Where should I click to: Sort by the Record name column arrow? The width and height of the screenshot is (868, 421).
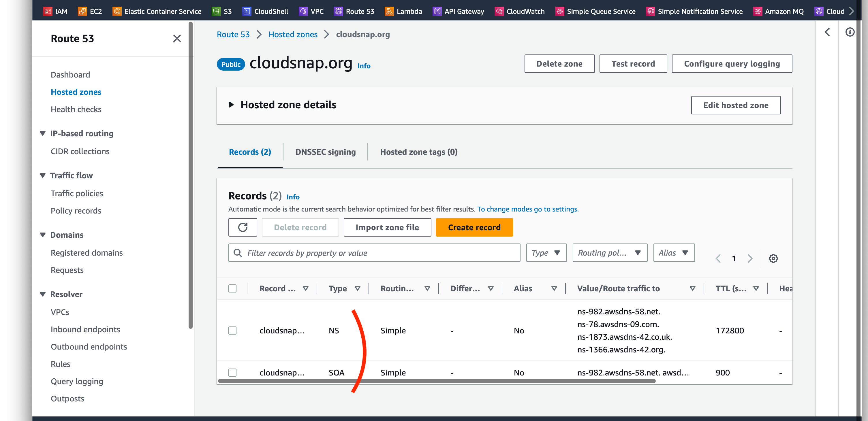[x=306, y=288]
